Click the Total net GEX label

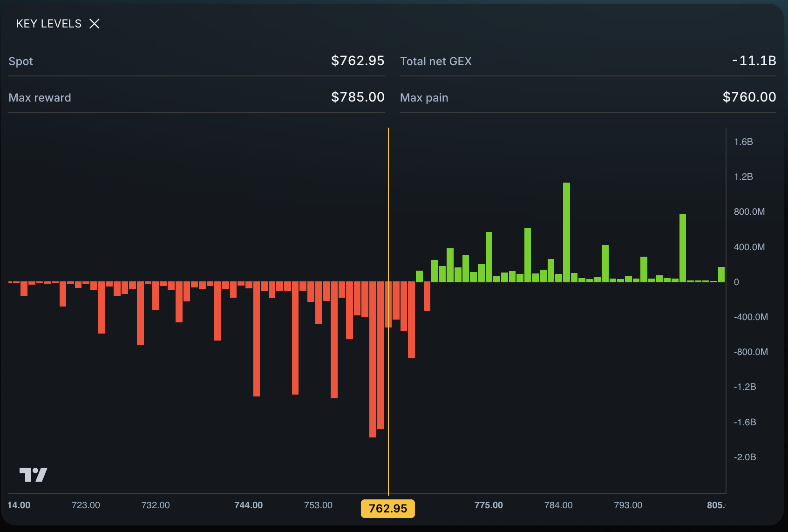[436, 61]
